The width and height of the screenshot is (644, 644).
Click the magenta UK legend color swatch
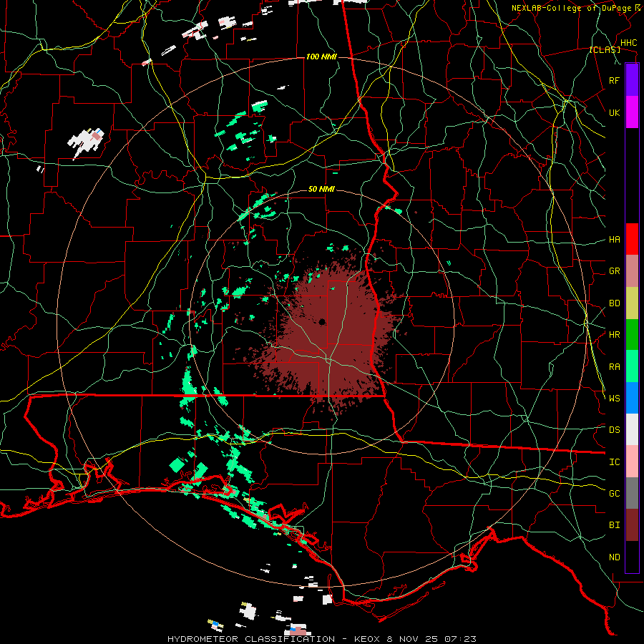click(x=632, y=112)
